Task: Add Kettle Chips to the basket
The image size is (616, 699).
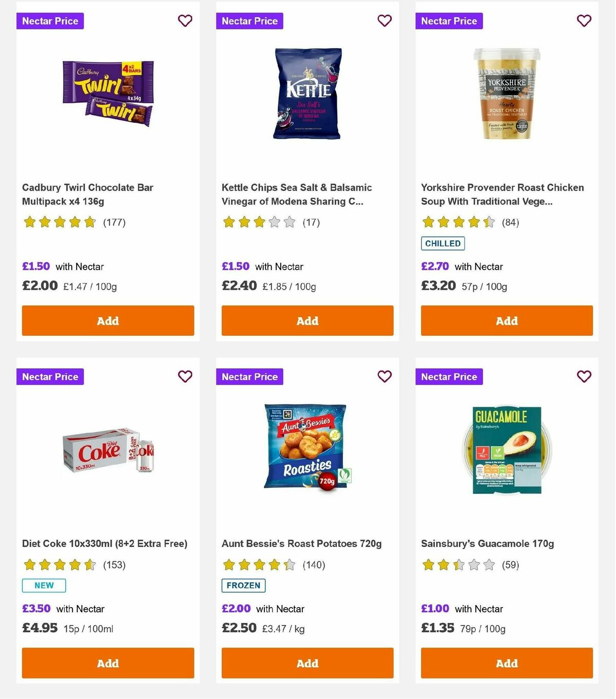Action: 307,320
